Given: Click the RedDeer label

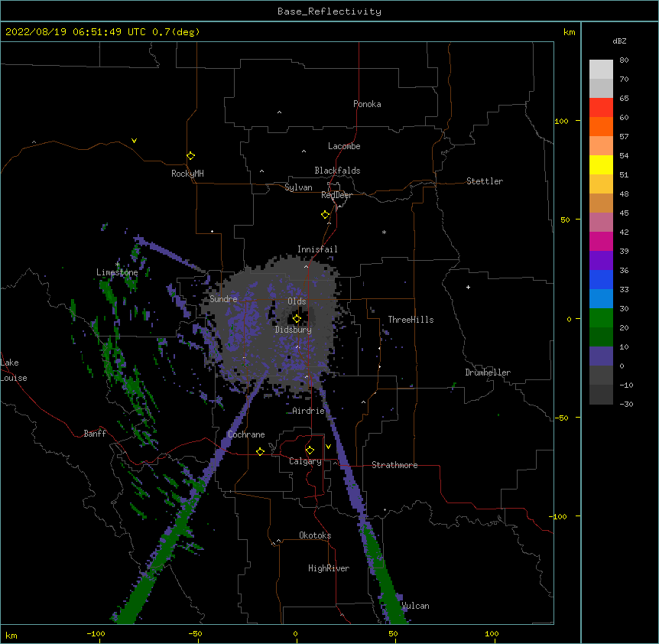Looking at the screenshot, I should click(x=336, y=195).
